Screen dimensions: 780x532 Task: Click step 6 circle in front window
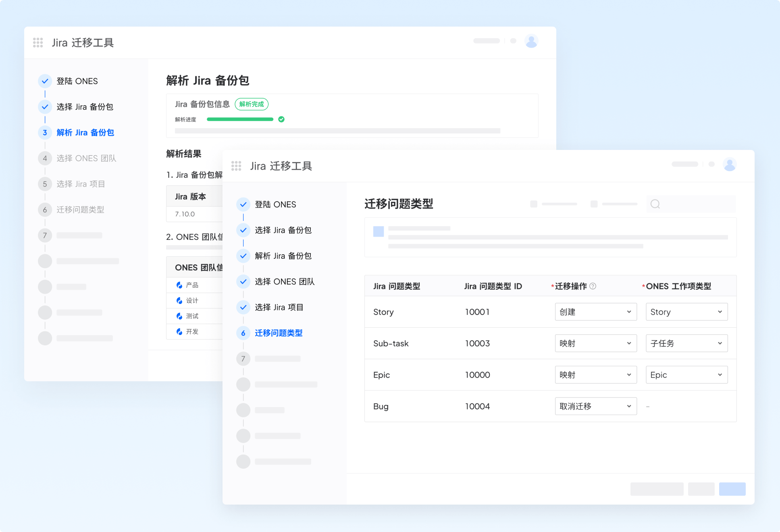click(x=243, y=333)
